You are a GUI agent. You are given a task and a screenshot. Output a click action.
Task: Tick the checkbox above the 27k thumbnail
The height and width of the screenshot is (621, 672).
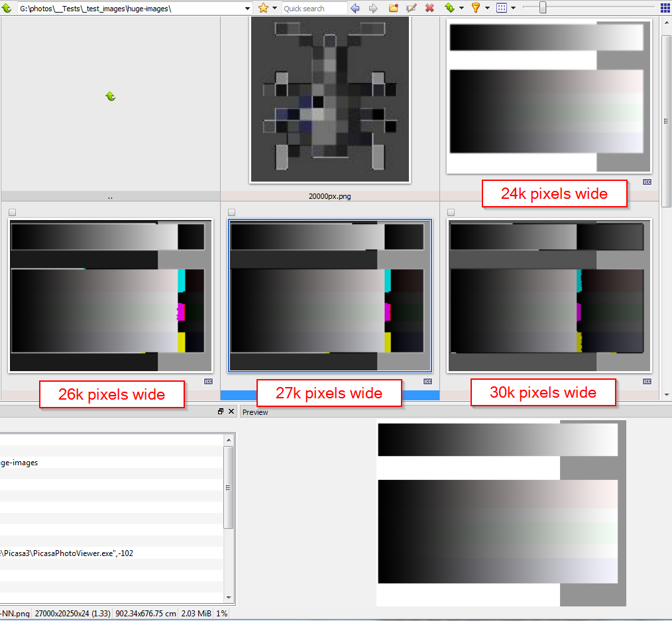pyautogui.click(x=232, y=212)
